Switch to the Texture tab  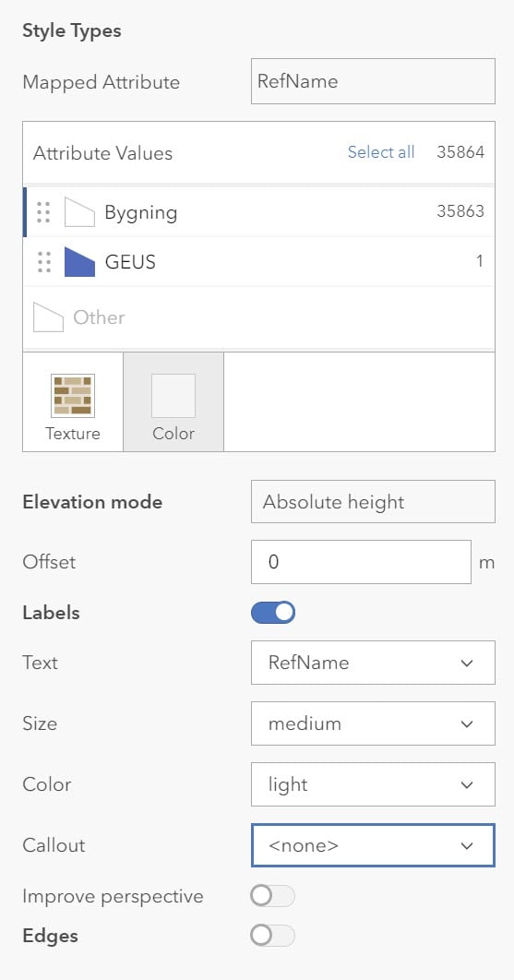point(73,402)
